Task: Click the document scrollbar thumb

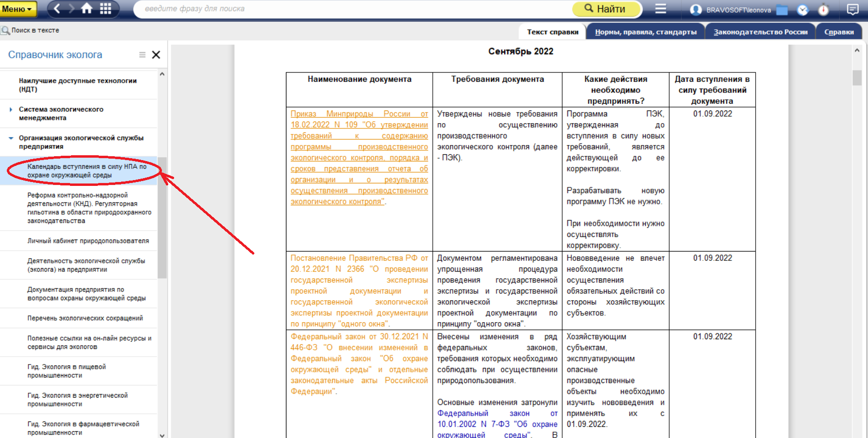Action: [x=857, y=78]
